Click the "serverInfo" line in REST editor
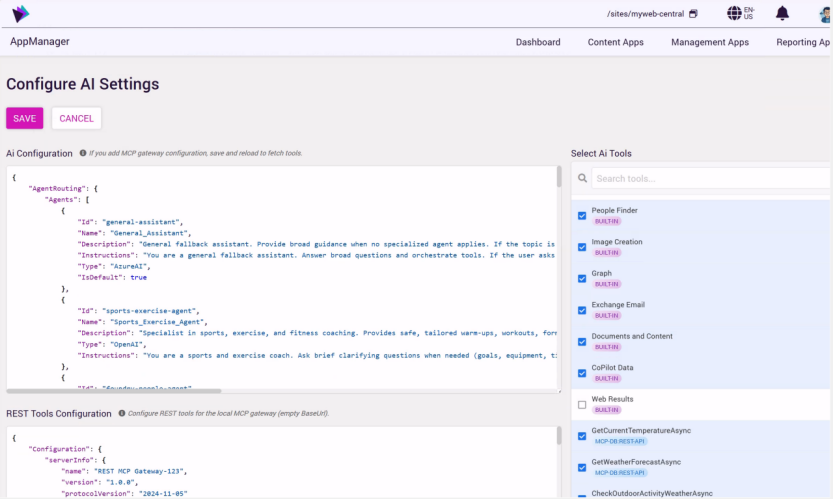Image resolution: width=833 pixels, height=500 pixels. coord(75,460)
